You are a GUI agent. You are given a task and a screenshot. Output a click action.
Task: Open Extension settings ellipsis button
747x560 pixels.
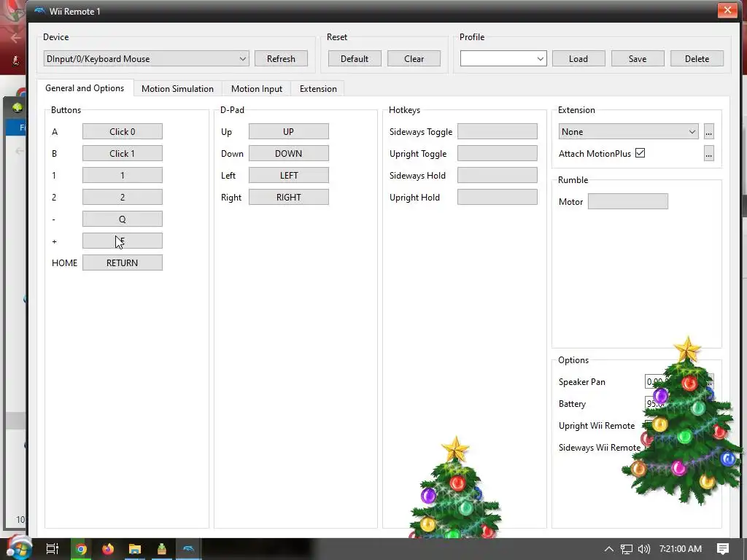709,132
